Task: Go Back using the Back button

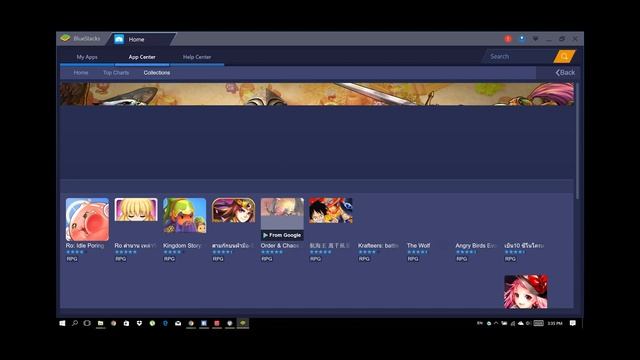Action: click(565, 73)
